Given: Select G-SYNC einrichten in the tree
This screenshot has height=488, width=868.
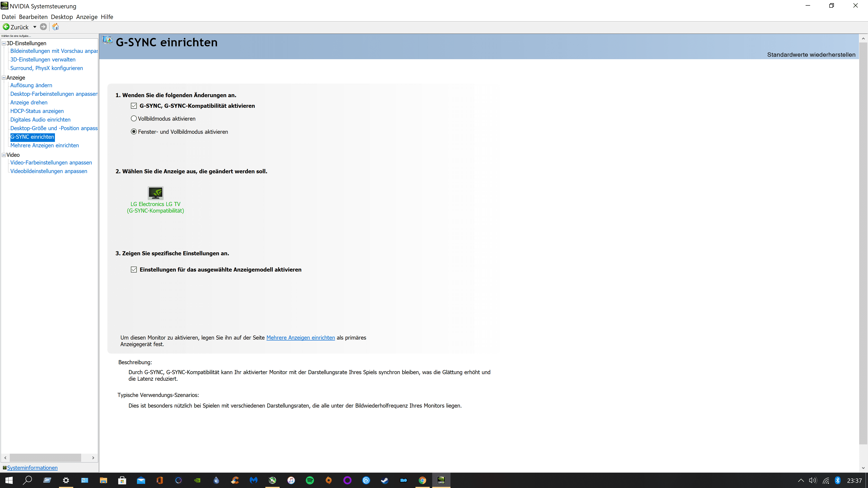Looking at the screenshot, I should (32, 137).
